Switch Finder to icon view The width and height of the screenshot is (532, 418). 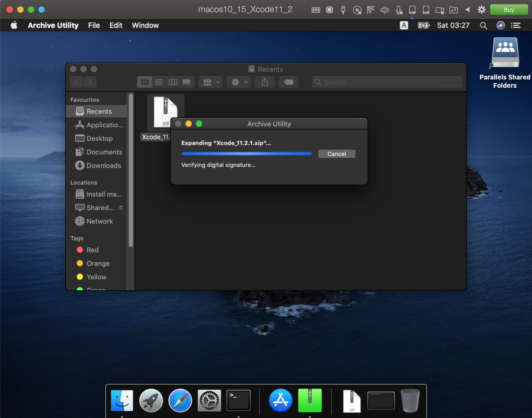[x=145, y=82]
